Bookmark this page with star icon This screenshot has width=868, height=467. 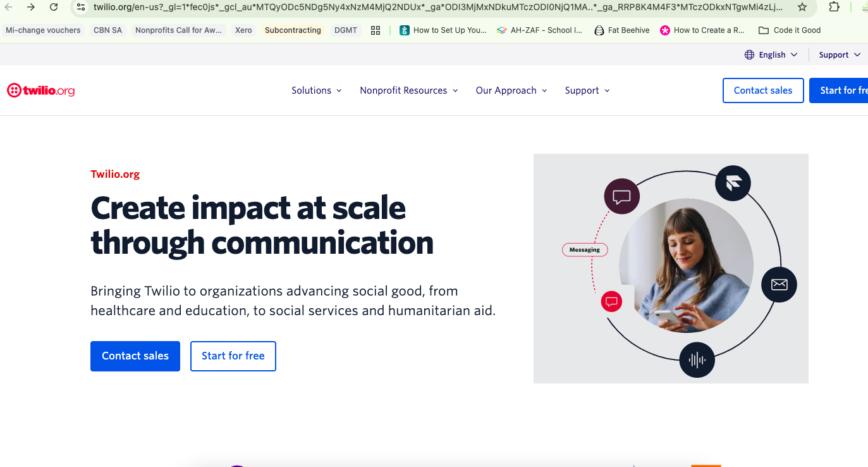click(x=802, y=7)
